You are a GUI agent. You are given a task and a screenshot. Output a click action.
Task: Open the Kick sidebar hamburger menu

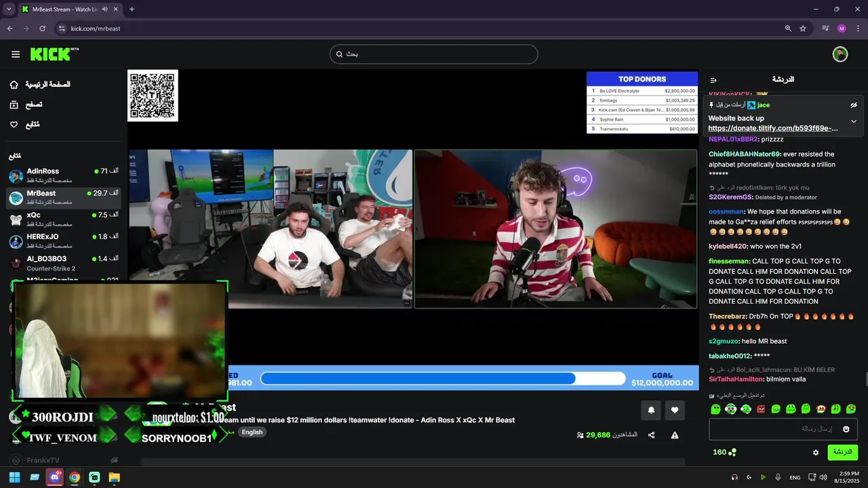(x=16, y=54)
